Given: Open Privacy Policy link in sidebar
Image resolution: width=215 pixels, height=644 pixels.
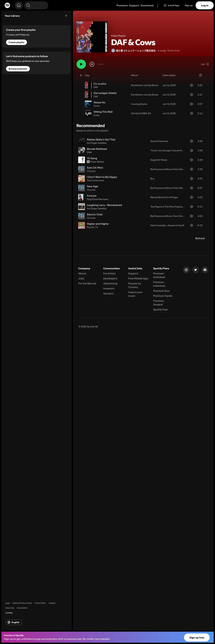Looking at the screenshot, I should pyautogui.click(x=40, y=603).
